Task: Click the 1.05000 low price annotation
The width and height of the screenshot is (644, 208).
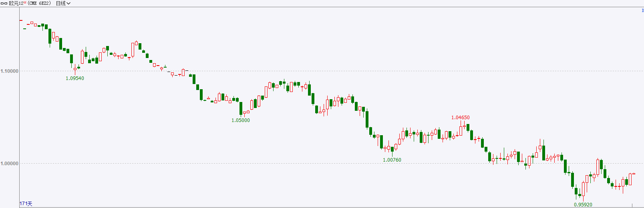Action: [x=241, y=120]
